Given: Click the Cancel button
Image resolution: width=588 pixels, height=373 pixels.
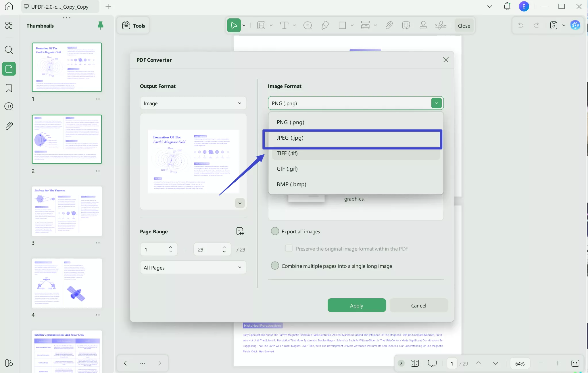Looking at the screenshot, I should coord(418,305).
